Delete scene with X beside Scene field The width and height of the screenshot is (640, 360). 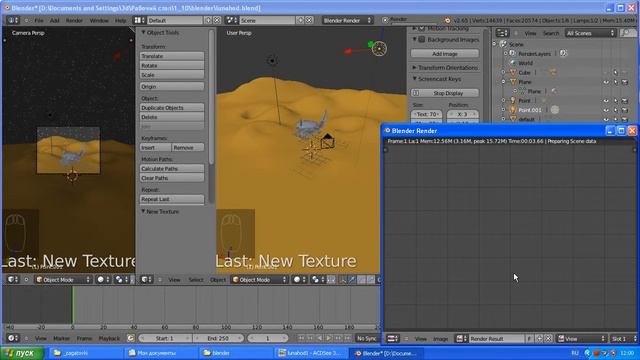(x=309, y=20)
